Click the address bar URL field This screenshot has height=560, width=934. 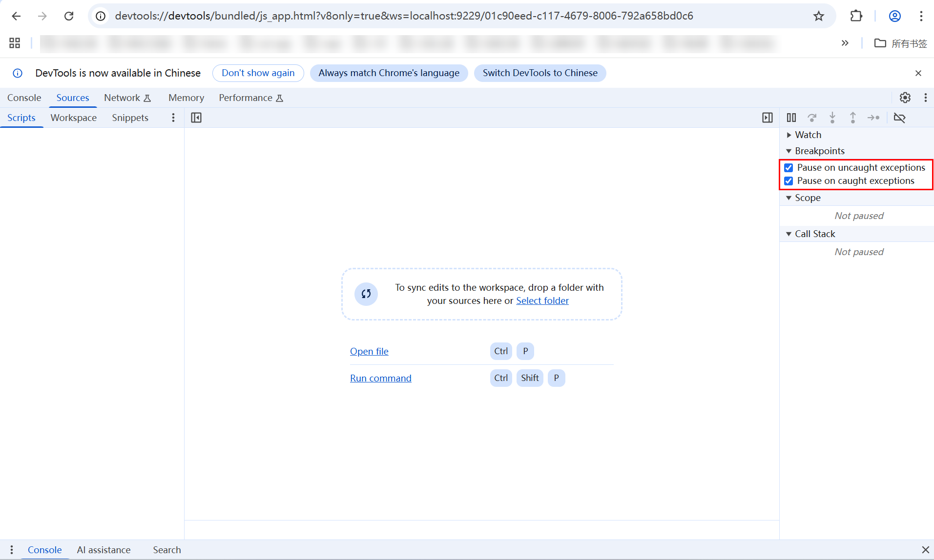coord(404,16)
